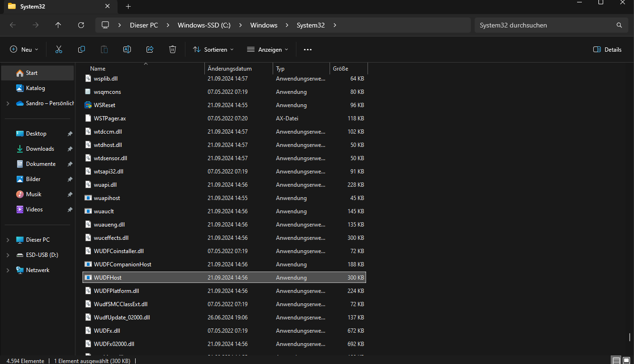Select wtdsensor.dll file
634x364 pixels.
[x=224, y=158]
